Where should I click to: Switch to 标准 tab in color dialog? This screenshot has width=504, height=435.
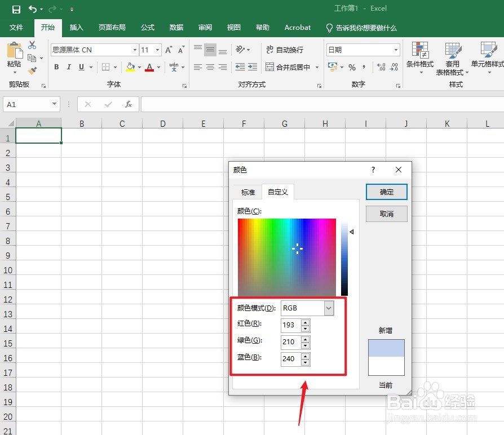[248, 192]
